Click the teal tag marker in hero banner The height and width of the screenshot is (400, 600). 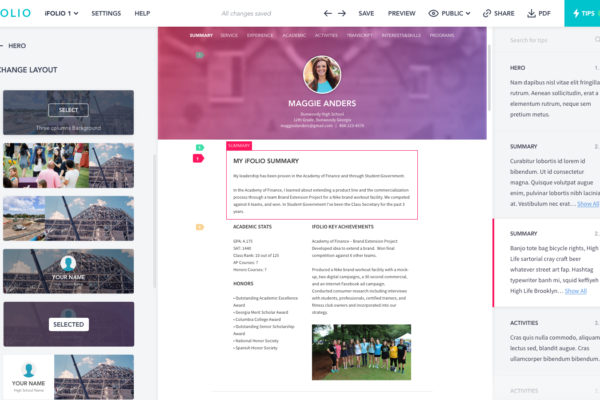click(200, 55)
